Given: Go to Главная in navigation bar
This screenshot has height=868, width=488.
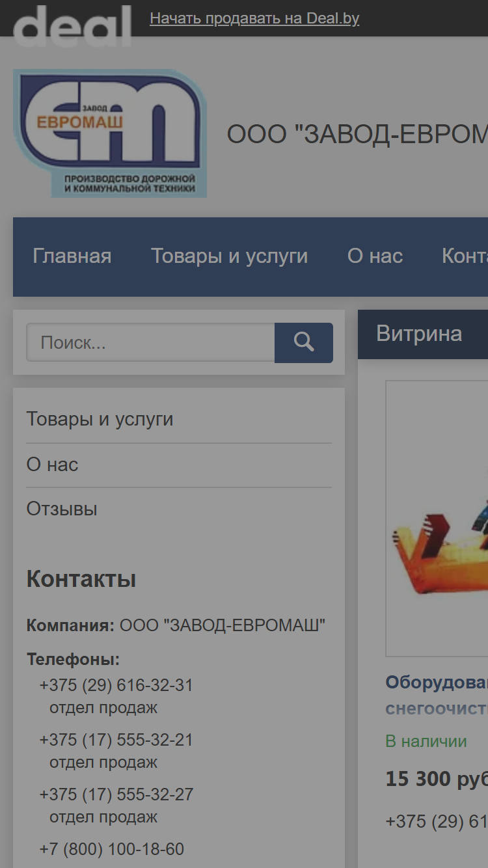Looking at the screenshot, I should coord(72,256).
